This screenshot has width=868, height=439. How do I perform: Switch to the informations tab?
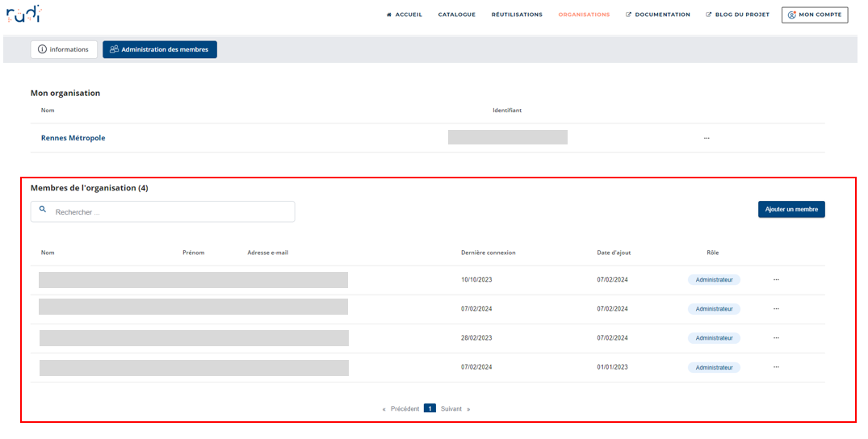click(x=64, y=49)
